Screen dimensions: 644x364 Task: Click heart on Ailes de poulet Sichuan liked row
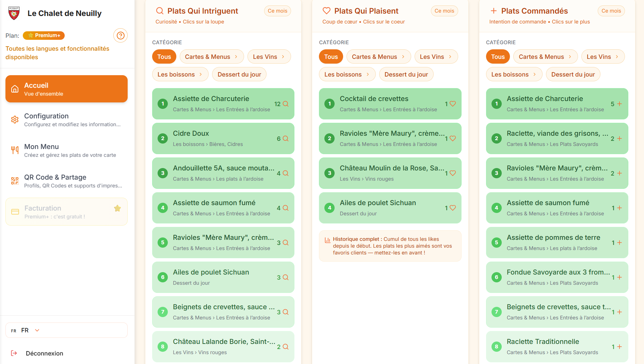(453, 208)
